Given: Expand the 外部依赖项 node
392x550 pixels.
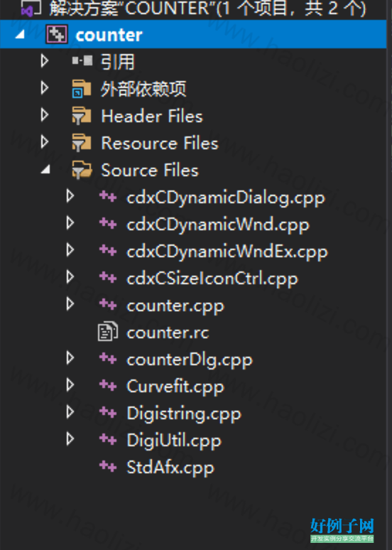Looking at the screenshot, I should click(45, 88).
